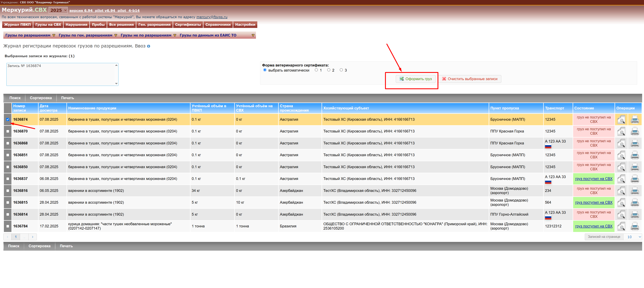Image resolution: width=644 pixels, height=288 pixels.
Task: Open the Нарушения menu tab
Action: 76,25
